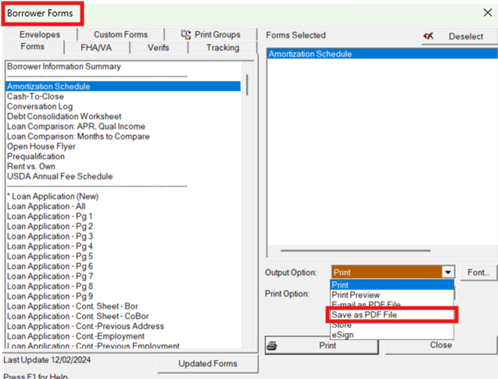Select Loan Application - Cont. Sheet - Bor
Image resolution: width=498 pixels, height=379 pixels.
pyautogui.click(x=123, y=306)
